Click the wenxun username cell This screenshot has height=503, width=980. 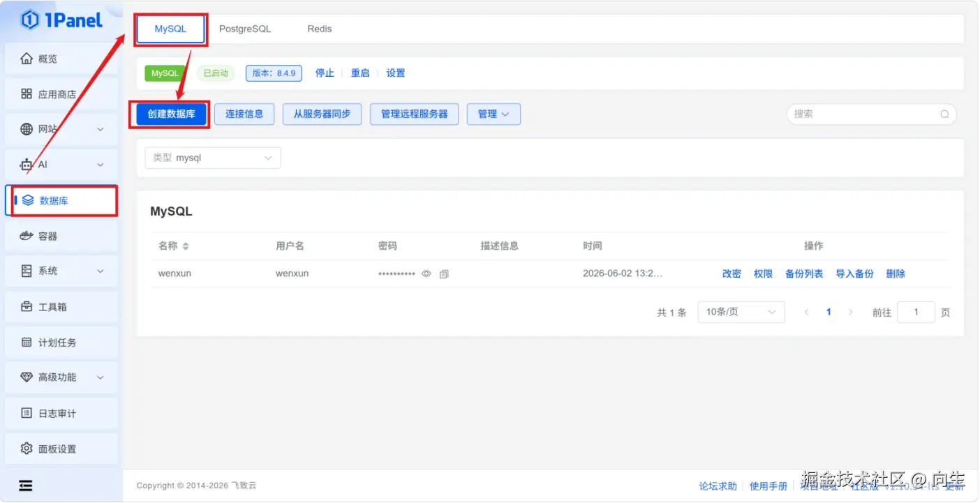(x=292, y=273)
